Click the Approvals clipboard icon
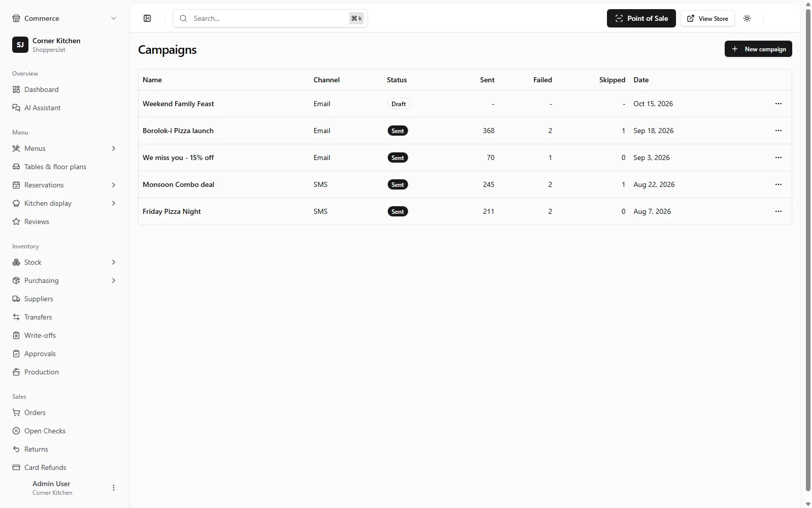This screenshot has height=508, width=812. coord(16,354)
